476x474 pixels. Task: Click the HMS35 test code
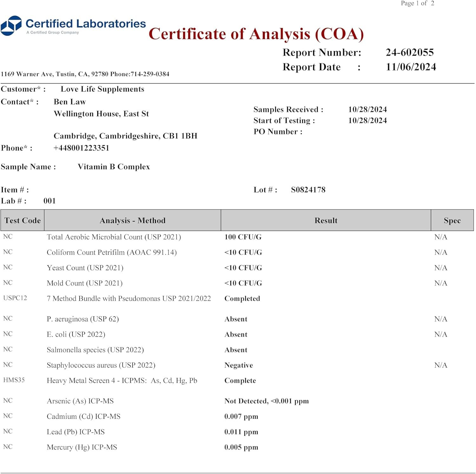pyautogui.click(x=14, y=380)
